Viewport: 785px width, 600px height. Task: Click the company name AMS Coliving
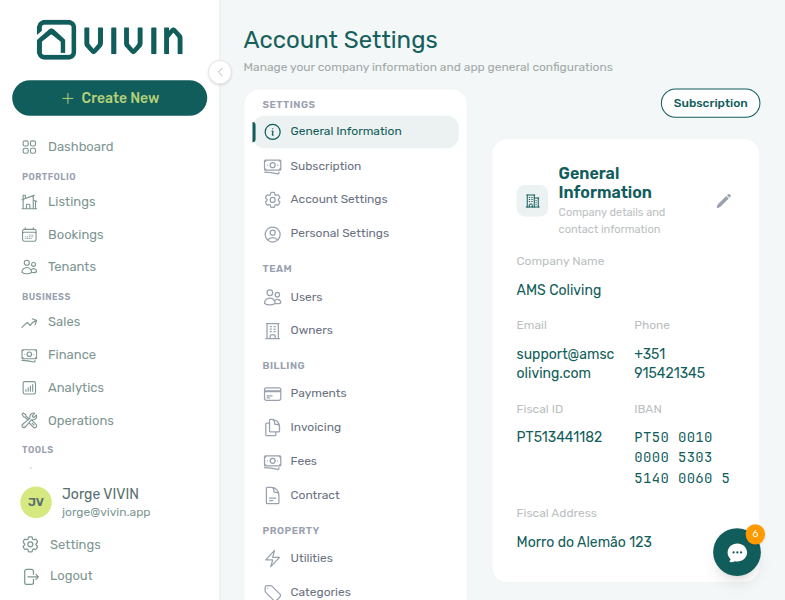pos(559,290)
